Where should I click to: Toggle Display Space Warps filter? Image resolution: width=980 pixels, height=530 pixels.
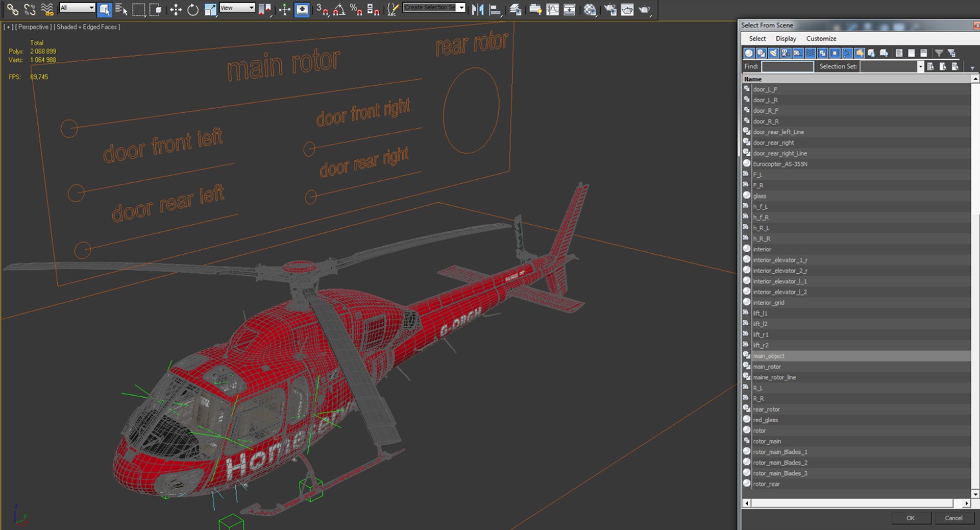click(810, 53)
